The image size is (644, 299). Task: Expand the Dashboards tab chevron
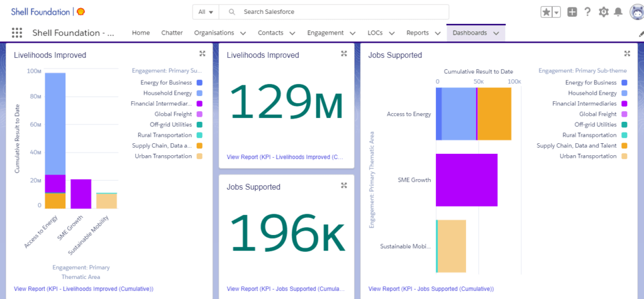pos(496,33)
